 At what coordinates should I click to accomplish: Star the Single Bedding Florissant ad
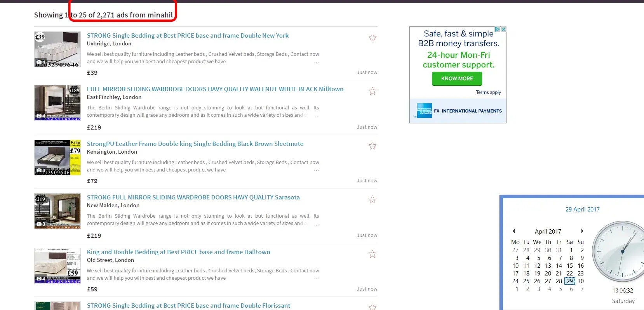coord(372,307)
